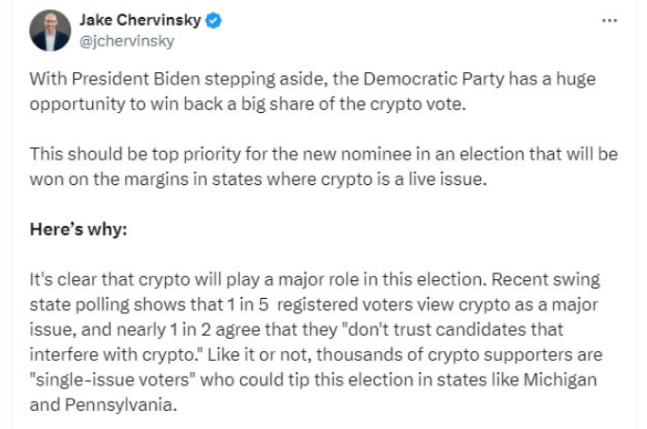Click Jake Chervinsky's profile photo
Screen dimensions: 647x429
49,30
